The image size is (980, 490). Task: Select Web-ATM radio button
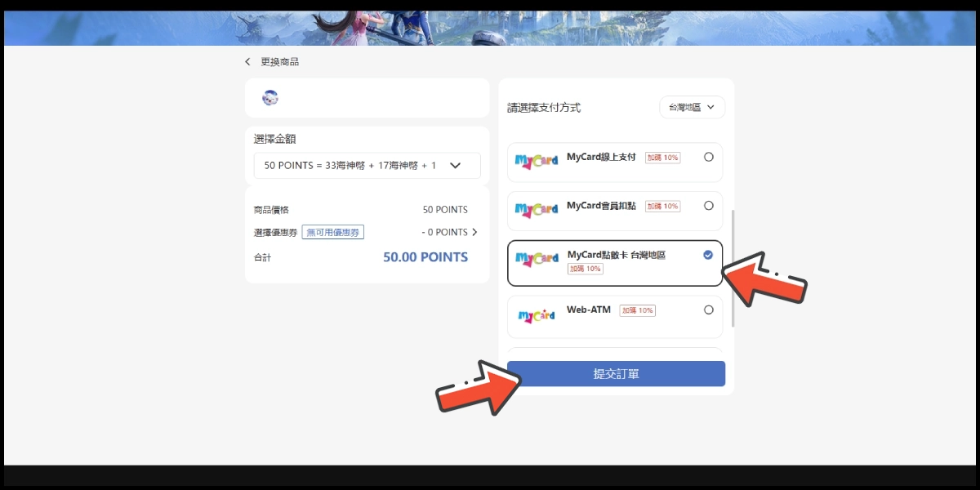click(708, 310)
